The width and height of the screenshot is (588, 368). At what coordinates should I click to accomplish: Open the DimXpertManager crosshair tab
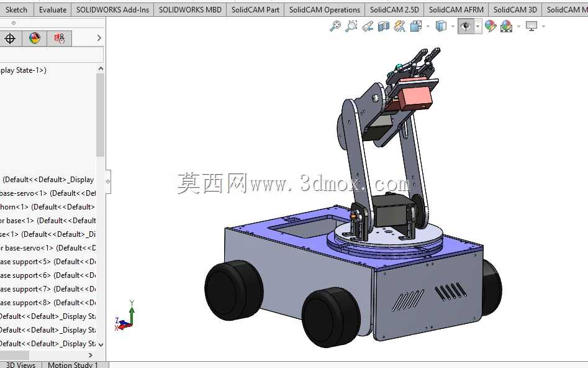point(10,39)
